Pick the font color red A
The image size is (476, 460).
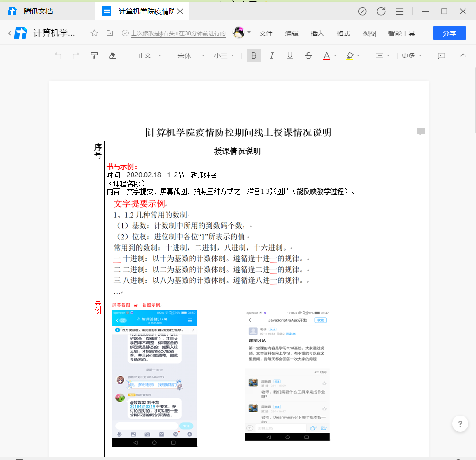327,55
